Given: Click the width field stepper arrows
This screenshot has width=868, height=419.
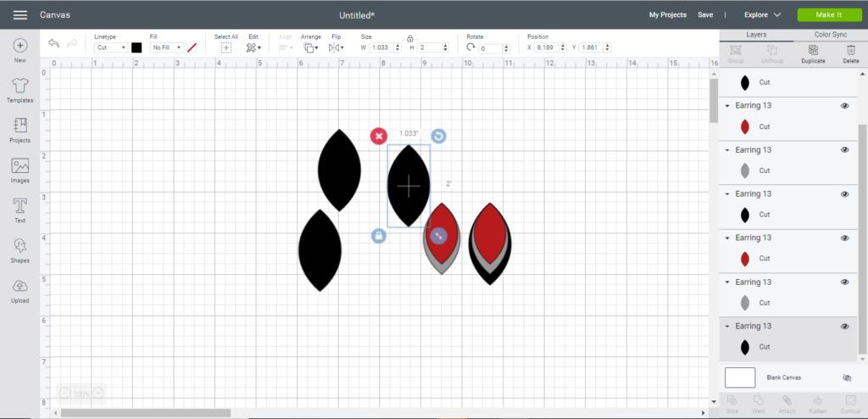Looking at the screenshot, I should 398,47.
